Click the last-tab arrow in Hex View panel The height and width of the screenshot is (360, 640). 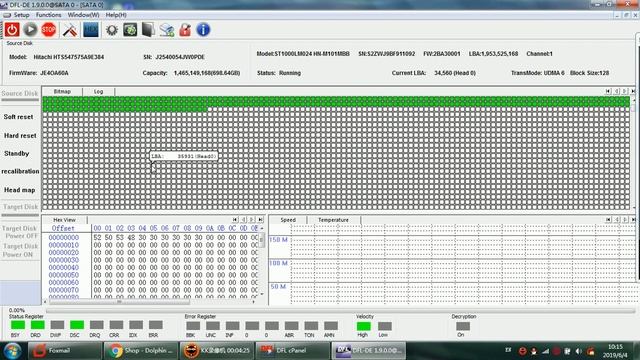(260, 220)
